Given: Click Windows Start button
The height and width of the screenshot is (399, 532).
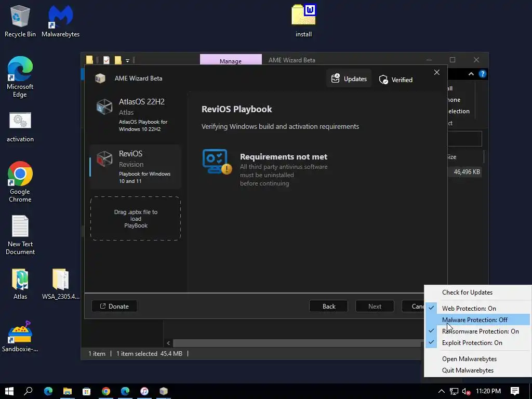Looking at the screenshot, I should tap(9, 391).
